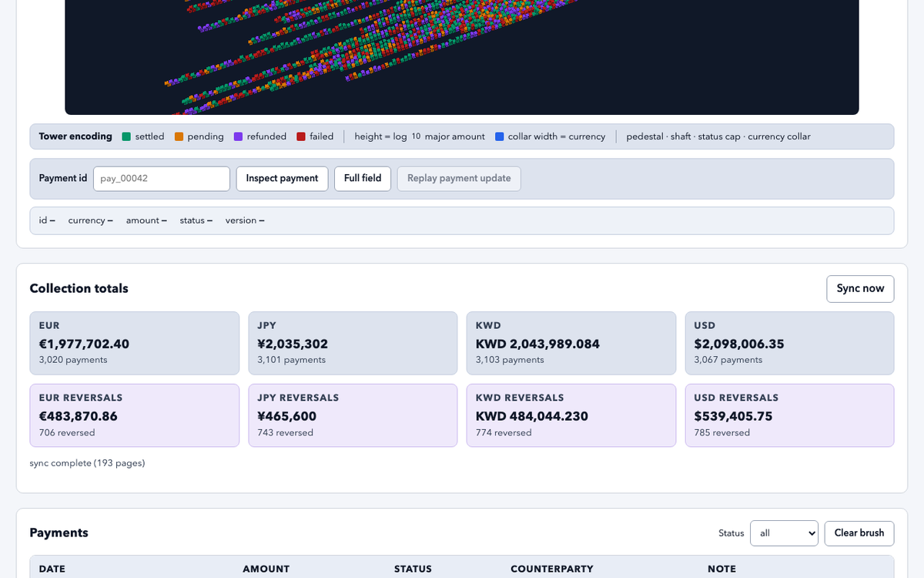Select the KWD REVERSALS card

[571, 416]
